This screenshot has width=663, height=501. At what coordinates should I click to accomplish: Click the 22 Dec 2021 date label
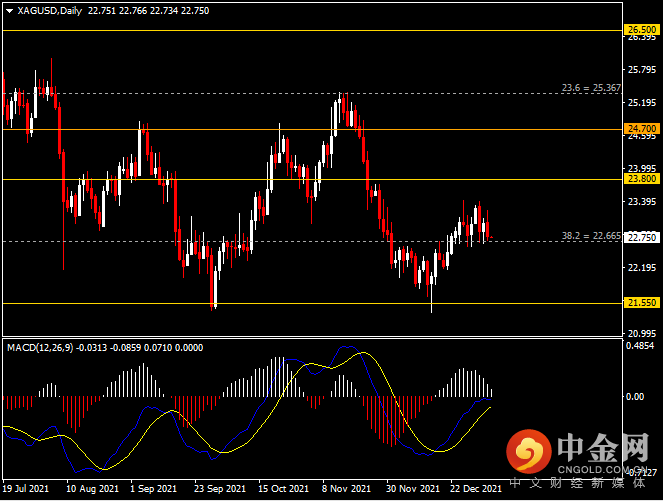pyautogui.click(x=476, y=489)
